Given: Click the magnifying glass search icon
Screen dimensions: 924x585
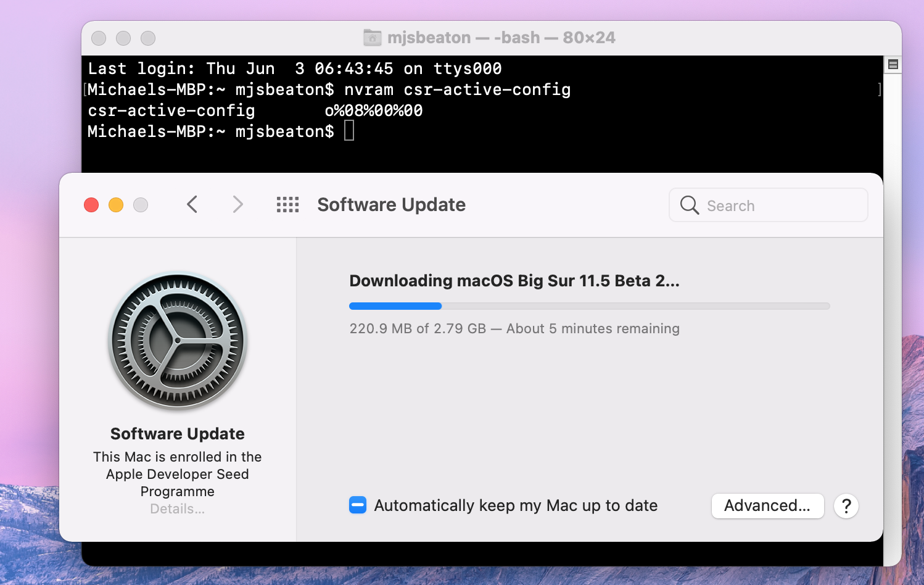Looking at the screenshot, I should pyautogui.click(x=690, y=205).
